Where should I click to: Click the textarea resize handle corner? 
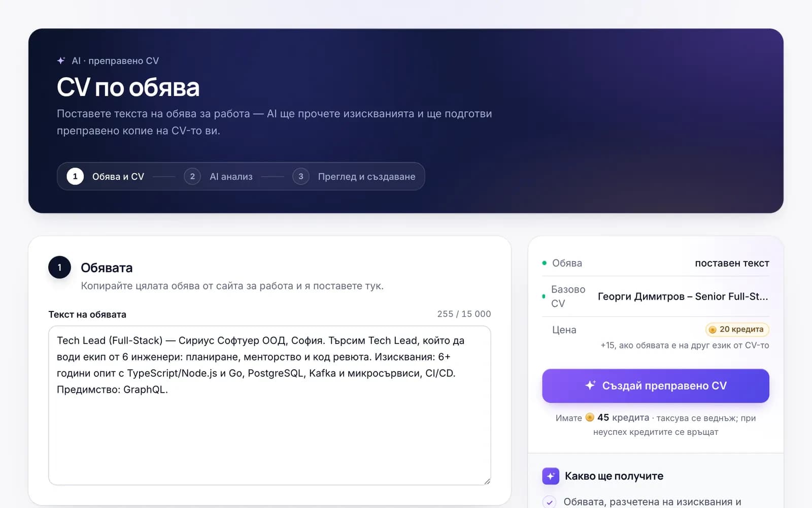pyautogui.click(x=487, y=481)
